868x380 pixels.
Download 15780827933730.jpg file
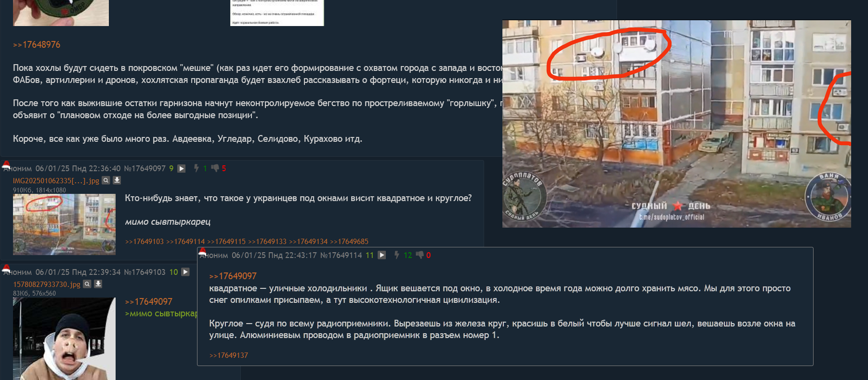(x=98, y=284)
